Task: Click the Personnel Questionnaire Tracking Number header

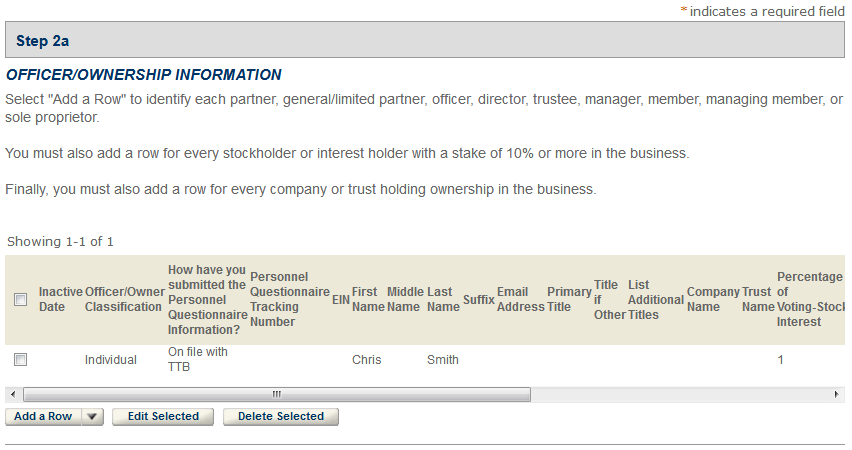Action: pyautogui.click(x=289, y=299)
